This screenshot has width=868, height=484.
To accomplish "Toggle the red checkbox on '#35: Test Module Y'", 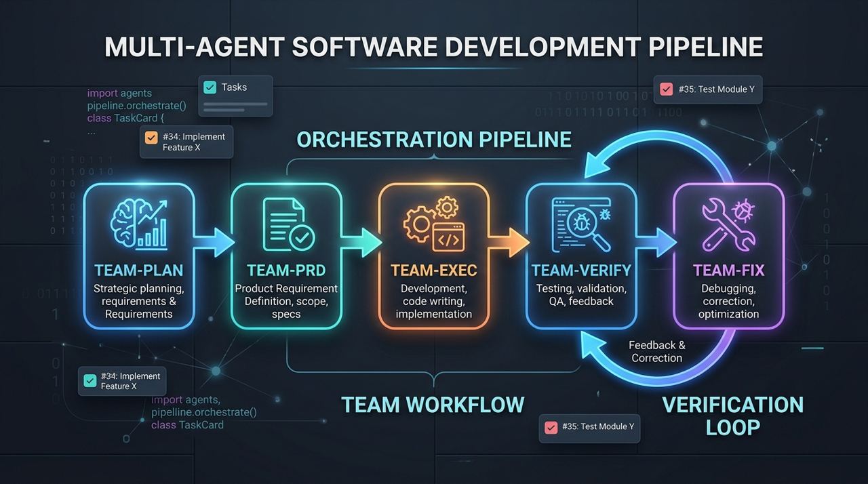I will click(665, 89).
